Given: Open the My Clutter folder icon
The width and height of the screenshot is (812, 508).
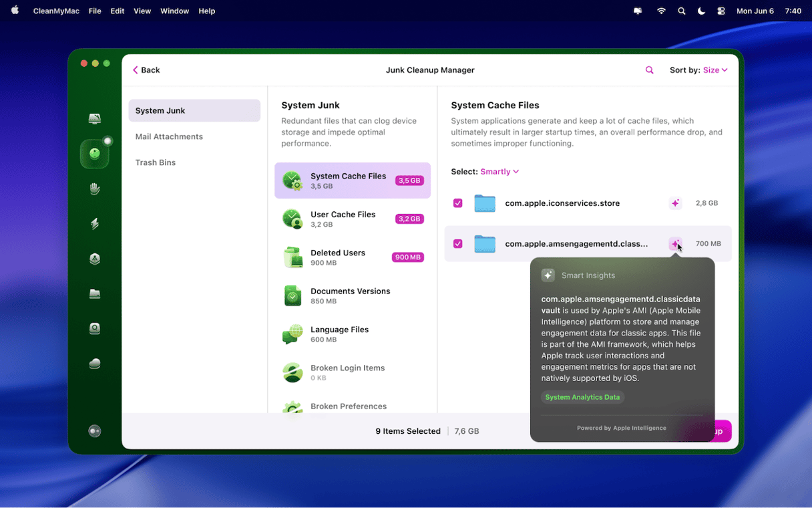Looking at the screenshot, I should coord(95,294).
